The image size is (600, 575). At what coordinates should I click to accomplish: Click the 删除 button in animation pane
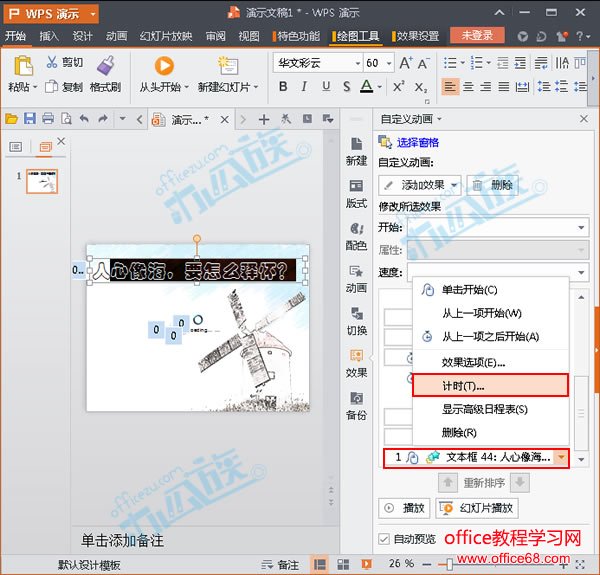point(493,185)
